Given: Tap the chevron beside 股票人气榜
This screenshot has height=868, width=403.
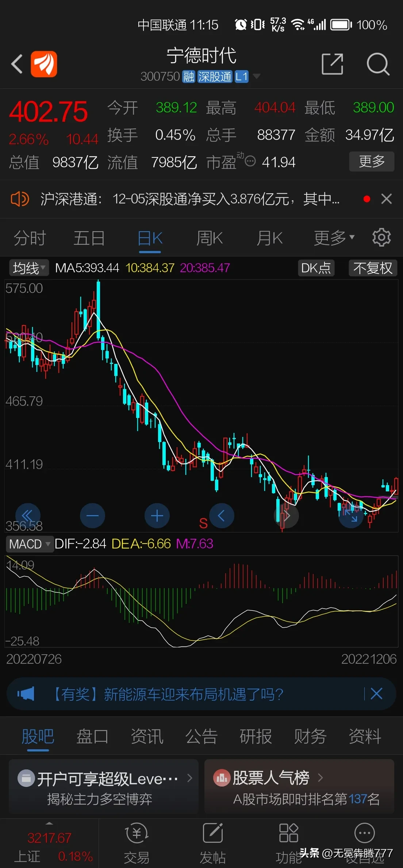Looking at the screenshot, I should click(321, 778).
